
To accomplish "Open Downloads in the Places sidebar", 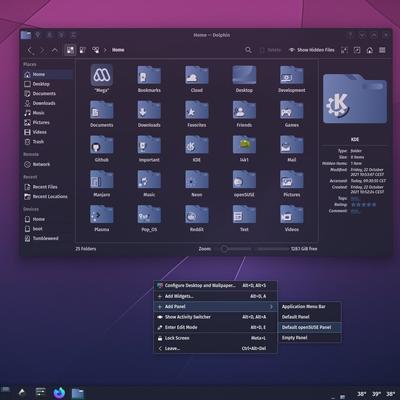I will click(x=48, y=103).
